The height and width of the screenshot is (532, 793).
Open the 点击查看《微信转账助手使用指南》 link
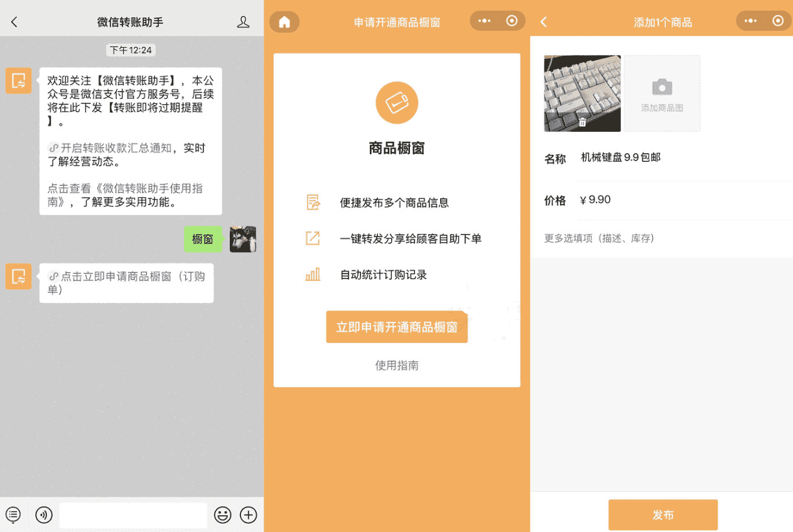coord(126,195)
